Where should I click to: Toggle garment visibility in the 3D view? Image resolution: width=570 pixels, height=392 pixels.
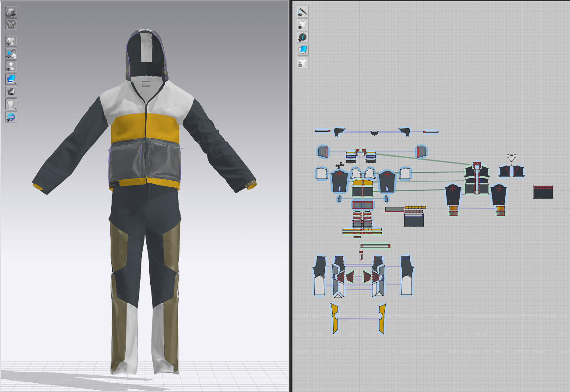click(x=11, y=41)
